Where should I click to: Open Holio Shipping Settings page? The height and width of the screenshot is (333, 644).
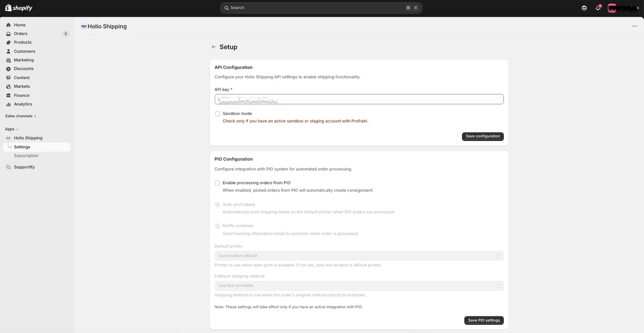coord(37,147)
